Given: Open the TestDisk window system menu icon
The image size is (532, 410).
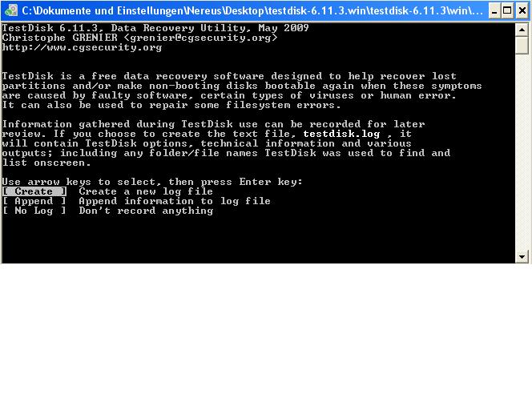Looking at the screenshot, I should coord(11,10).
